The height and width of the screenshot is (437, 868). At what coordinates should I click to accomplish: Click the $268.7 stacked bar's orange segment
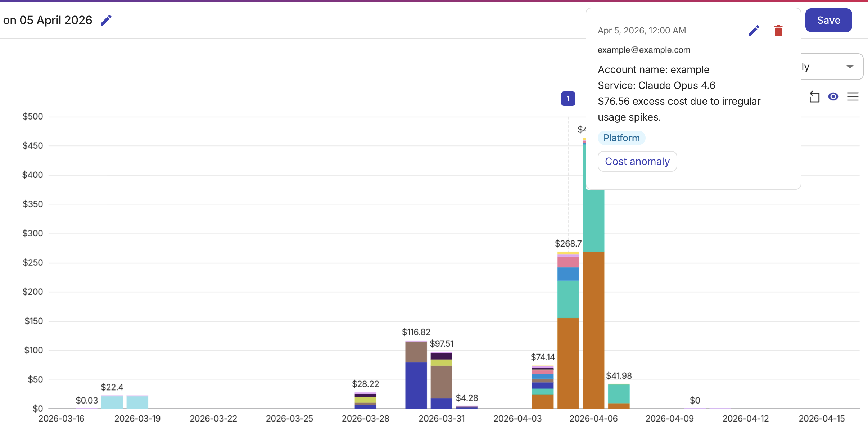tap(568, 364)
